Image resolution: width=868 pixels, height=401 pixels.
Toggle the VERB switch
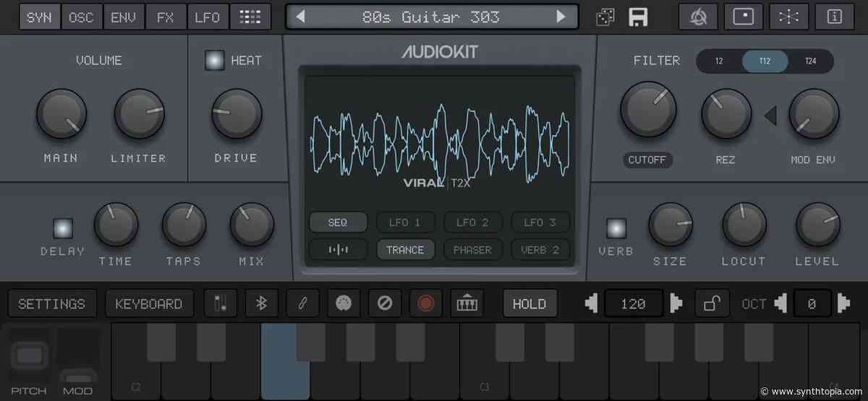click(x=616, y=228)
